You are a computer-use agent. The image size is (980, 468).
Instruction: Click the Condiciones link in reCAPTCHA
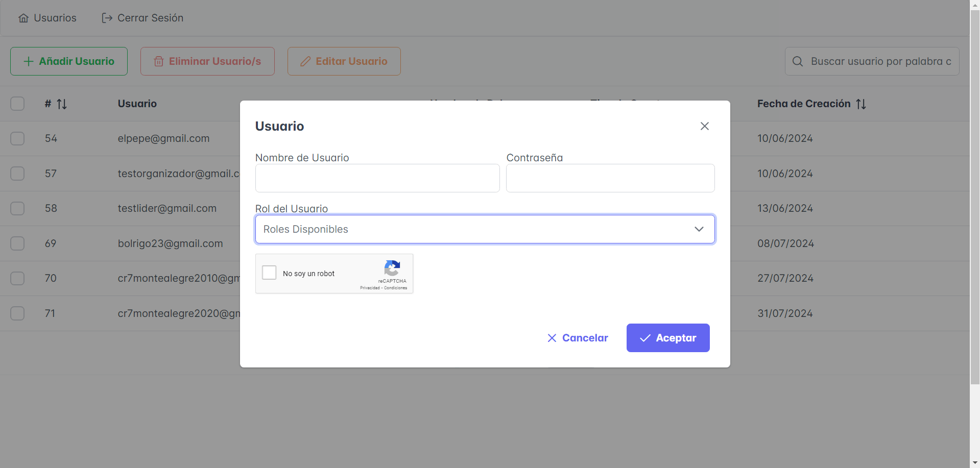point(395,288)
